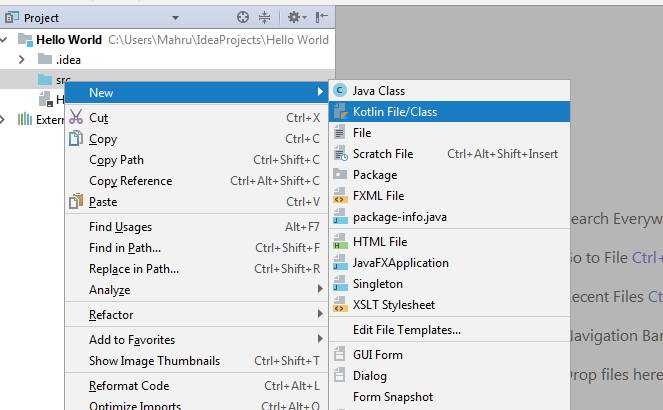
Task: Click the HTML File icon
Action: [340, 242]
